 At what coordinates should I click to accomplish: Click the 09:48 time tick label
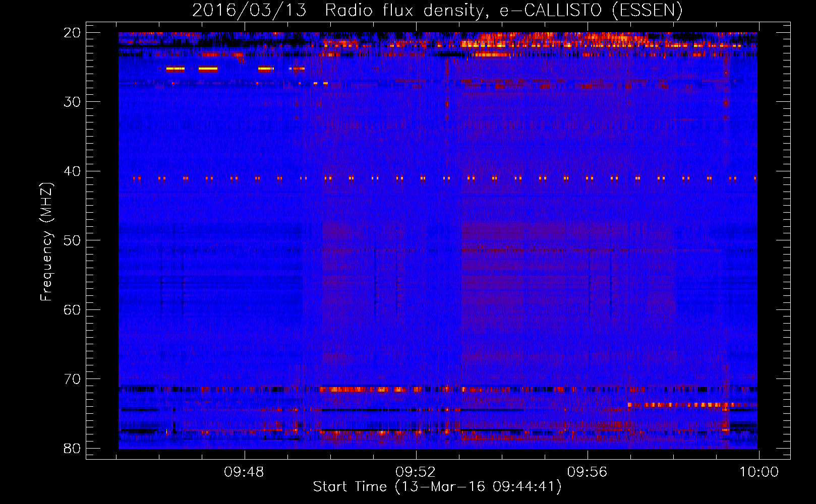coord(244,472)
